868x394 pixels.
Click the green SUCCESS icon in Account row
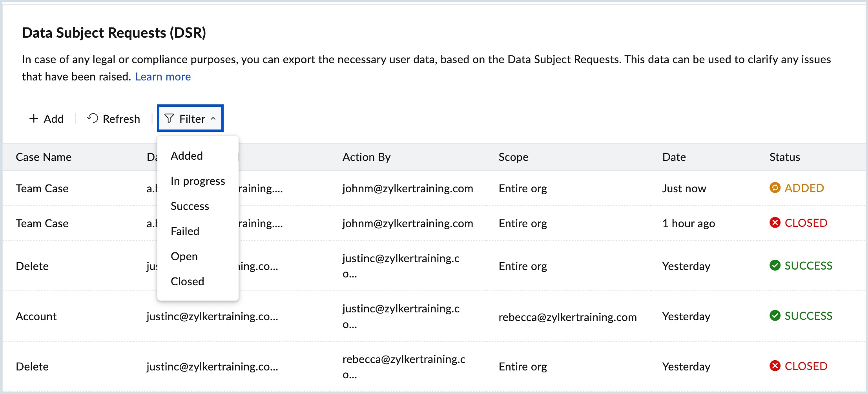(x=775, y=316)
